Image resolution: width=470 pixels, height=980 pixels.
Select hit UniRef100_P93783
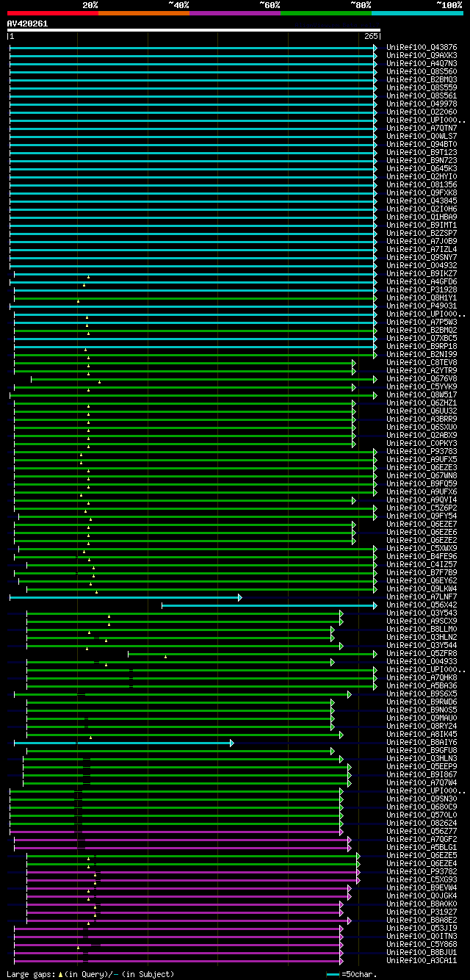coord(422,452)
